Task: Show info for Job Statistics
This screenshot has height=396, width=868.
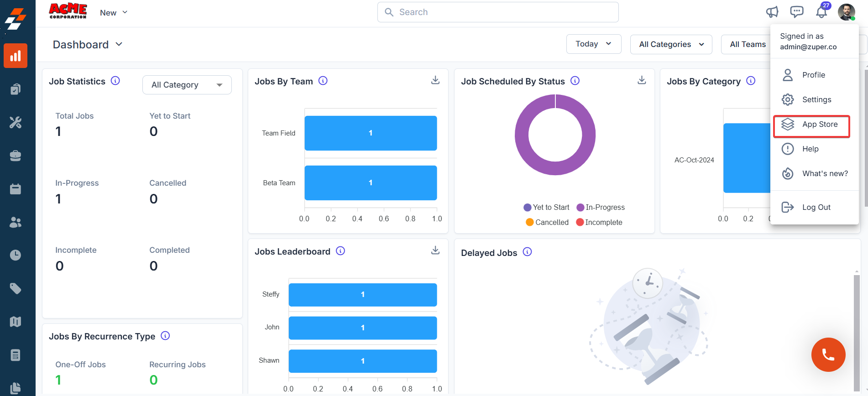Action: point(115,81)
